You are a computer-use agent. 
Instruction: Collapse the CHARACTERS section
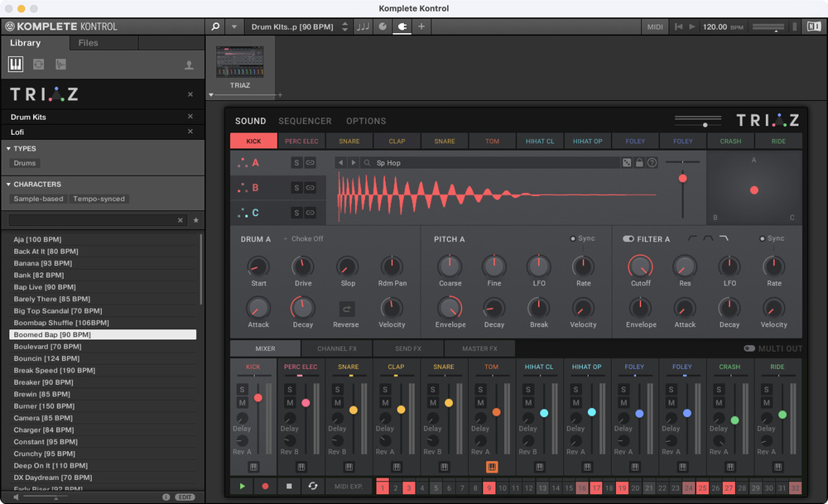coord(8,185)
